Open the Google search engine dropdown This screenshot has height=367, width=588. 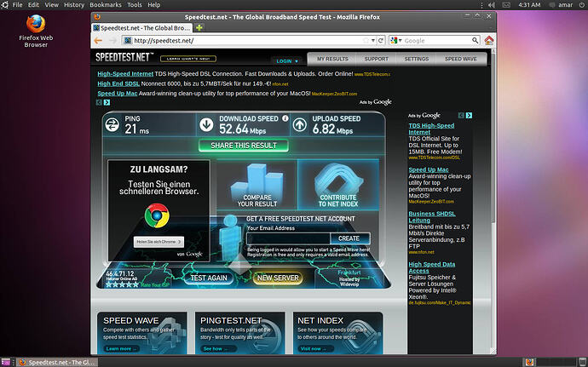[x=396, y=40]
